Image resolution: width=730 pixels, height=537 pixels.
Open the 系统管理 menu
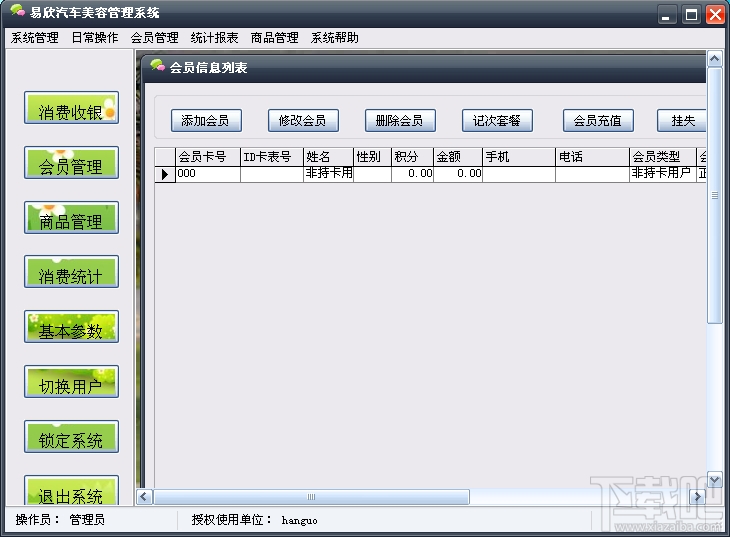(x=35, y=38)
